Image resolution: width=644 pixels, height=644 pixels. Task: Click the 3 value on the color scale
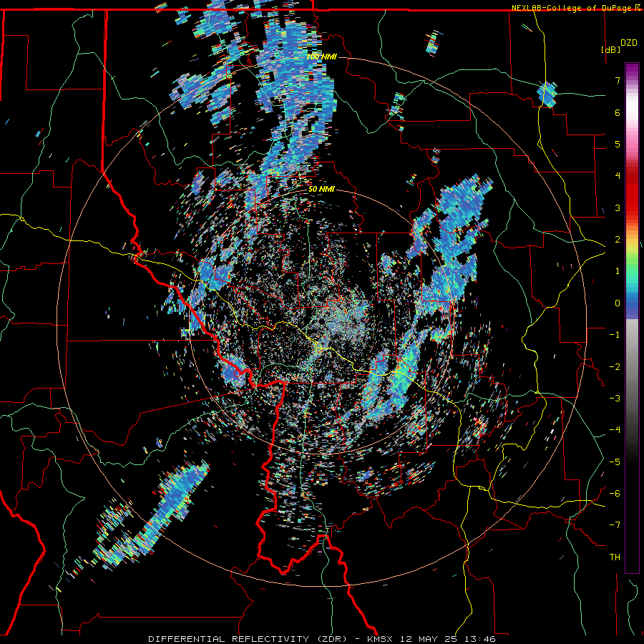pyautogui.click(x=618, y=208)
